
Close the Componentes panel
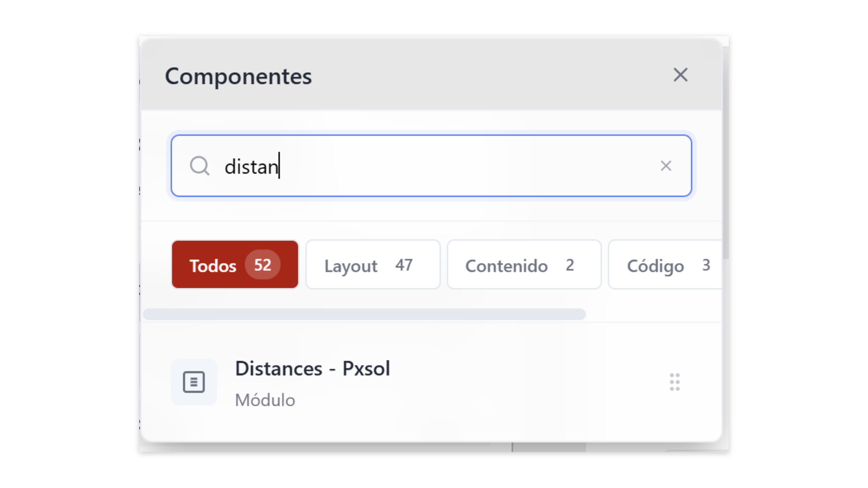click(x=680, y=75)
